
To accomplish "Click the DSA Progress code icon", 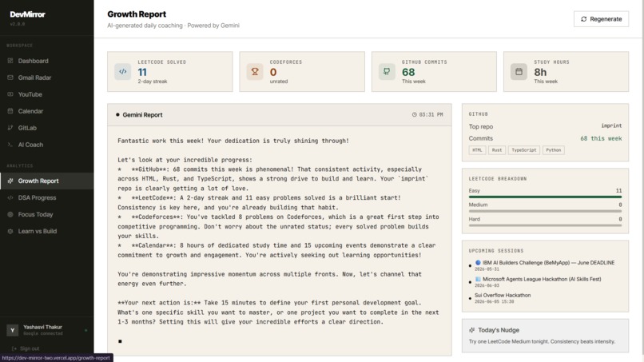I will [10, 197].
